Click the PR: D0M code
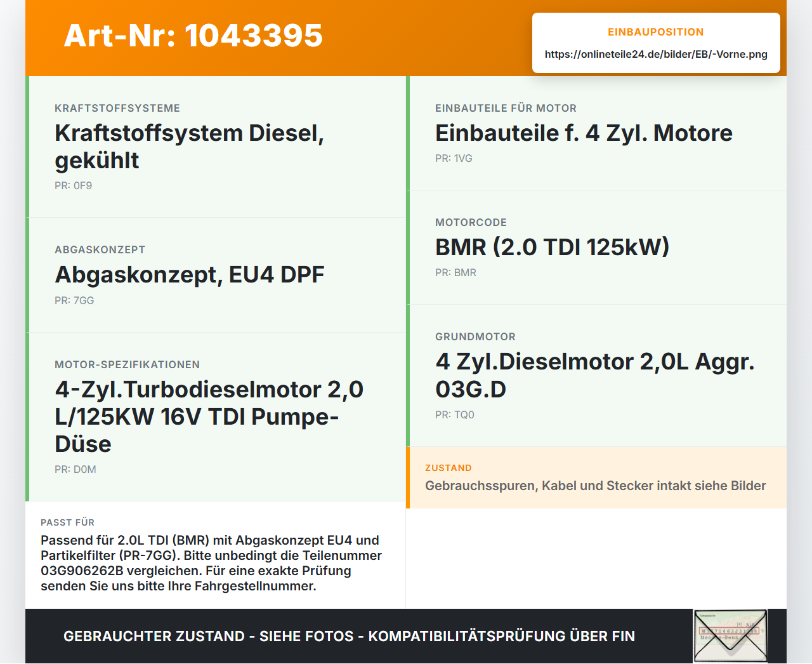 pyautogui.click(x=75, y=469)
